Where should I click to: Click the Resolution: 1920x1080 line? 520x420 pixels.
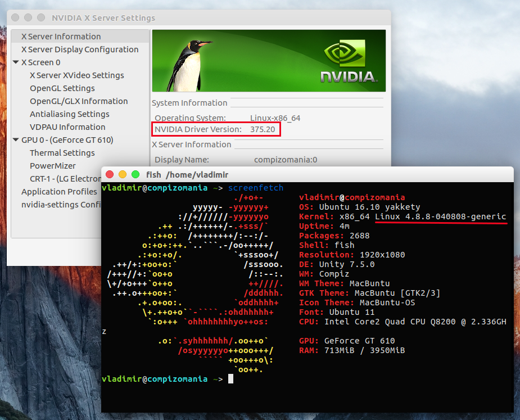pos(352,255)
